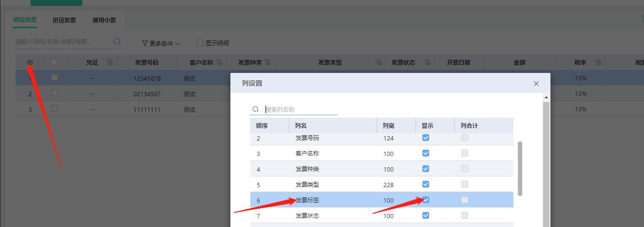Uncheck 显示 checkbox for 发票状态 row
The width and height of the screenshot is (644, 227).
tap(426, 215)
